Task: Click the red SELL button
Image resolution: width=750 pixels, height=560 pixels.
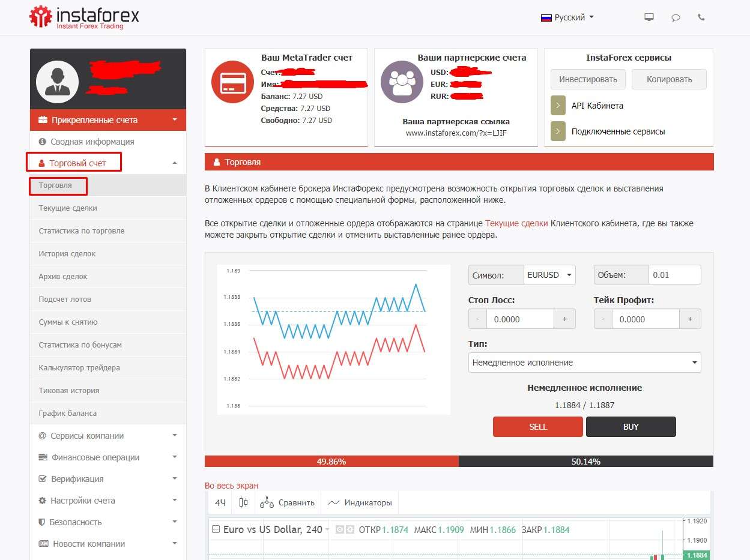Action: pos(538,427)
